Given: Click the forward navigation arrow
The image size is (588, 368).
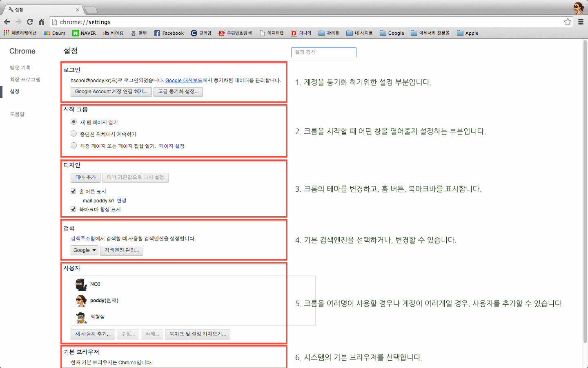Looking at the screenshot, I should tap(18, 22).
